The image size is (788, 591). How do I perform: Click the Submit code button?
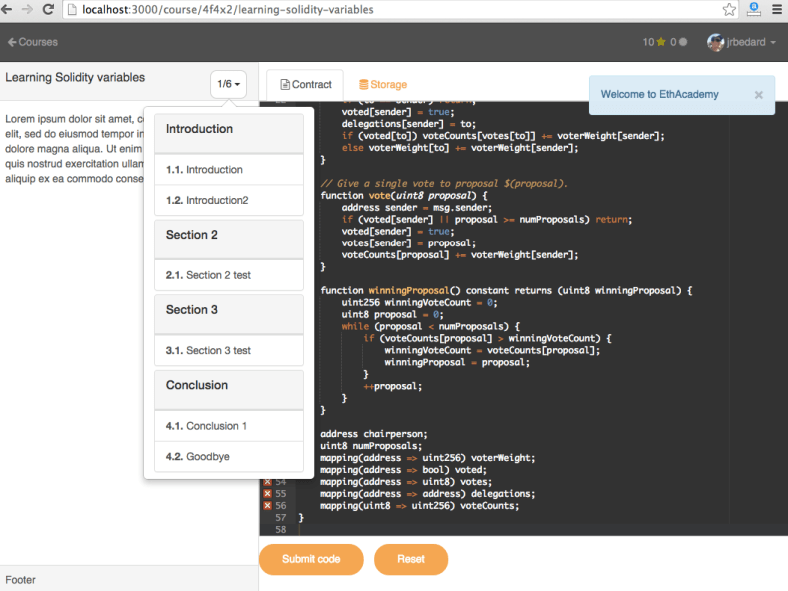click(311, 559)
